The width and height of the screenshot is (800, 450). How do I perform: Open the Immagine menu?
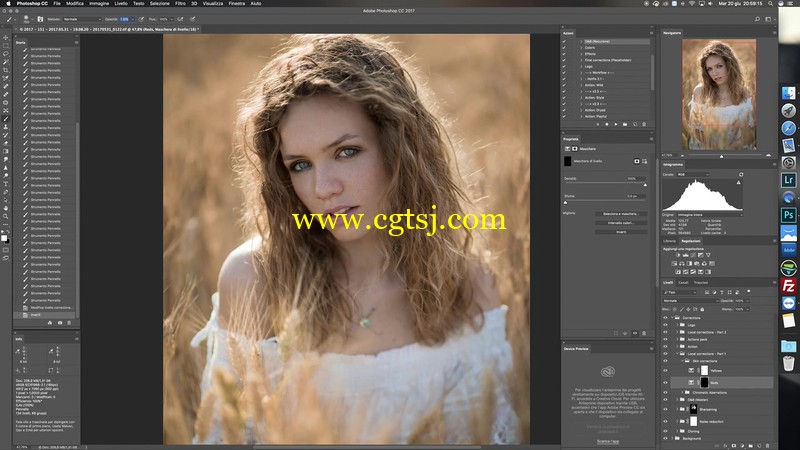[99, 4]
